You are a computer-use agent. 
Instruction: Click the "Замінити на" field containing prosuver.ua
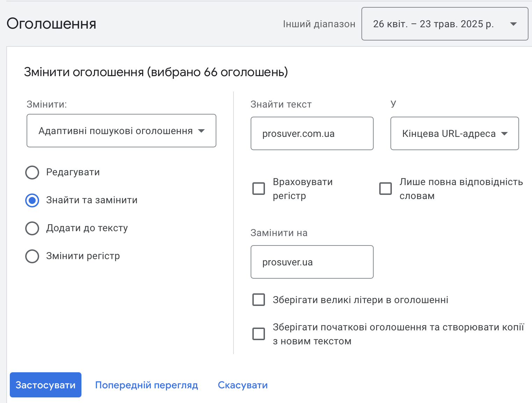click(312, 262)
